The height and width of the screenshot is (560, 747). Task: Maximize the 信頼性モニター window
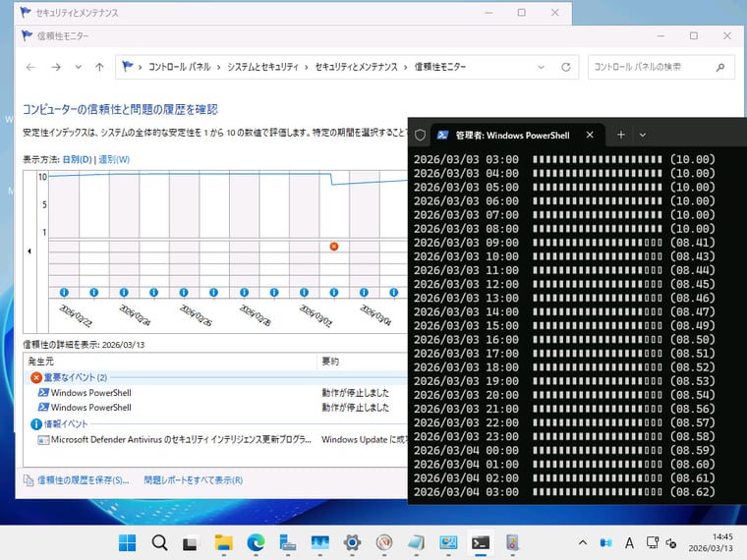694,35
